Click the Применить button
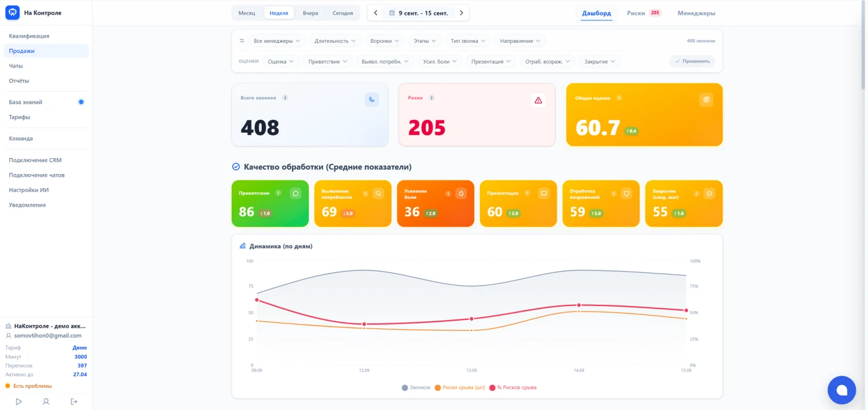The image size is (868, 410). 692,61
